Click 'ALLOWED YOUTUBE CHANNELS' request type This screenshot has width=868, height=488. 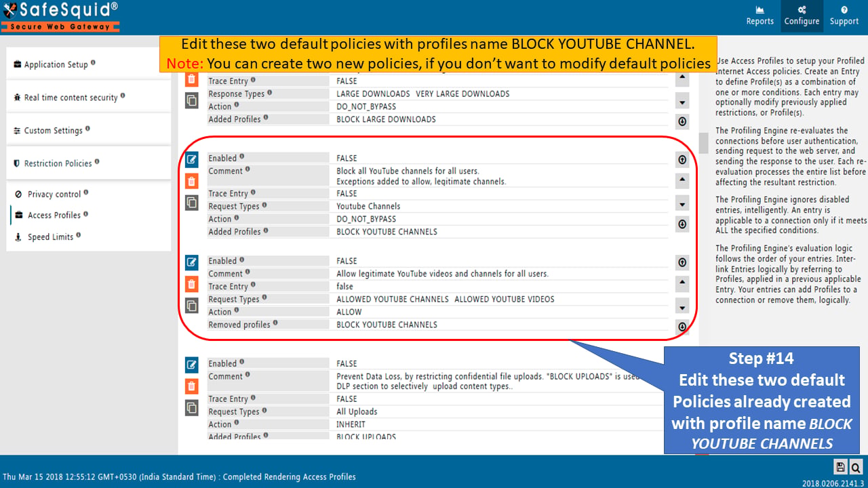(x=393, y=299)
